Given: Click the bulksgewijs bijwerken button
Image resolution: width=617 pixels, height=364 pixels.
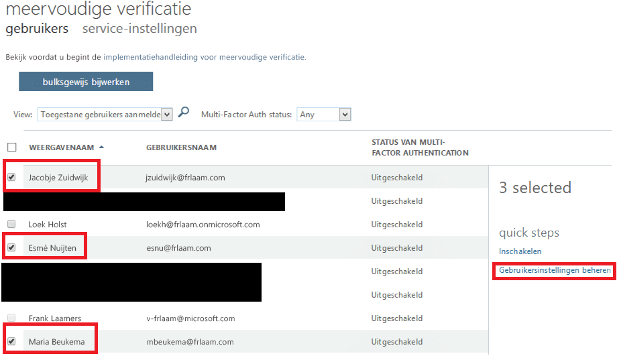Looking at the screenshot, I should click(86, 82).
